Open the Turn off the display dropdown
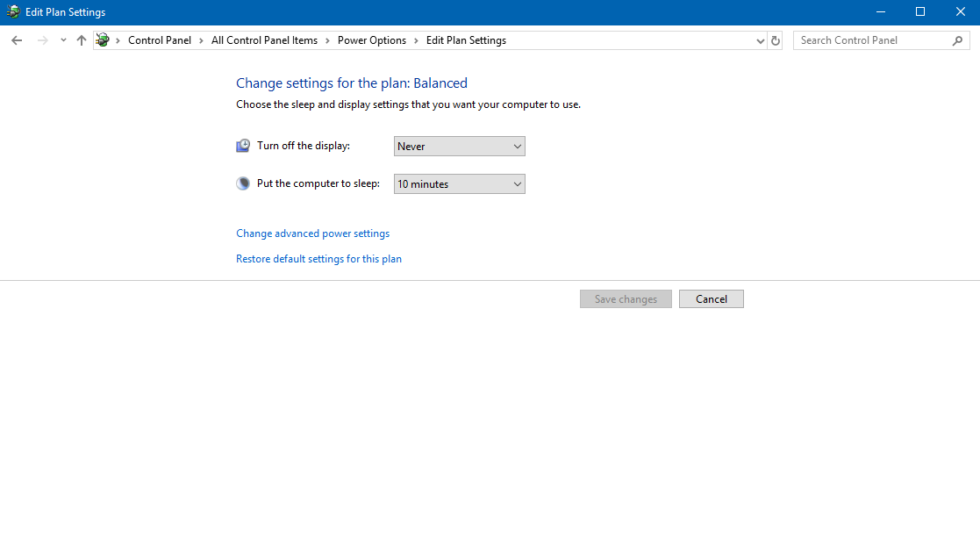This screenshot has width=980, height=553. [x=460, y=147]
